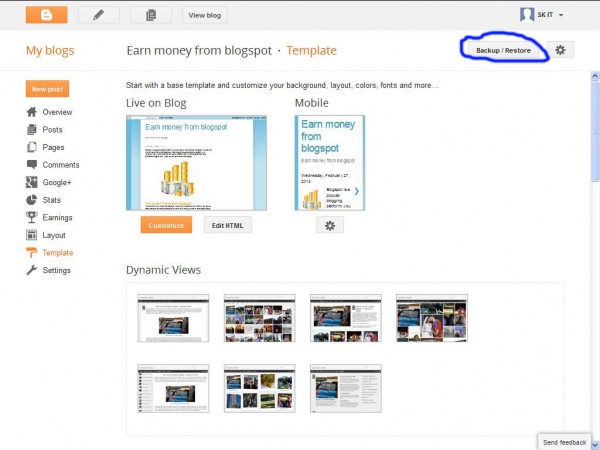Click the scrollbar up arrow

click(x=595, y=76)
